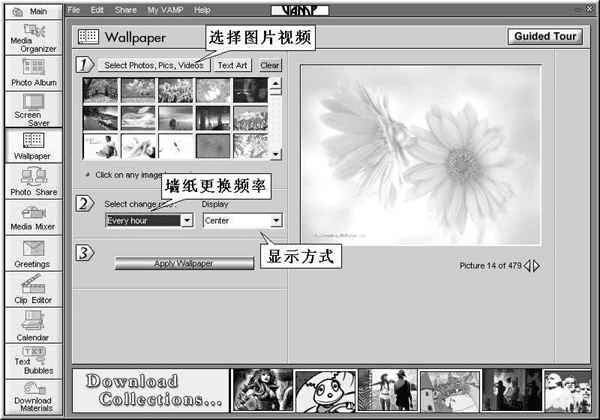
Task: Click the large flower wallpaper preview
Action: (421, 155)
